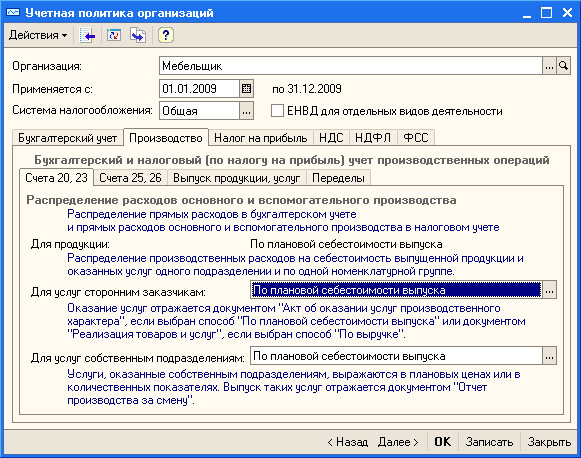This screenshot has height=458, width=581.
Task: Select the Счета 20, 23 subtab
Action: click(x=56, y=178)
